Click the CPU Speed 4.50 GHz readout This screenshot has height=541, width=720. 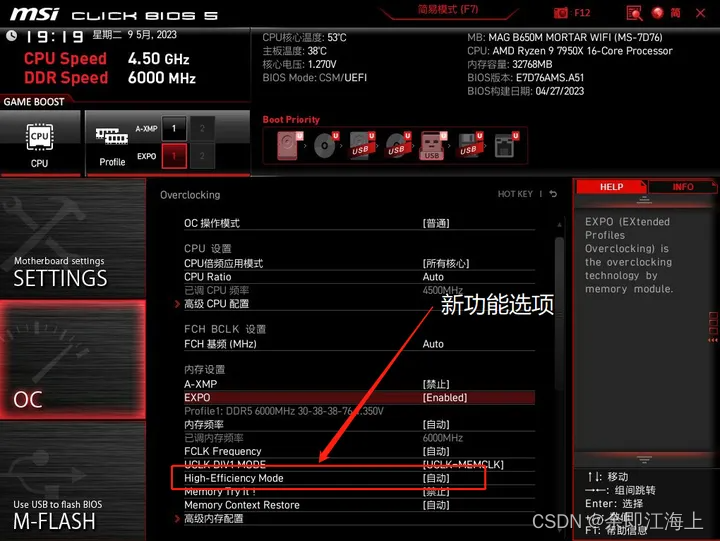[x=107, y=59]
